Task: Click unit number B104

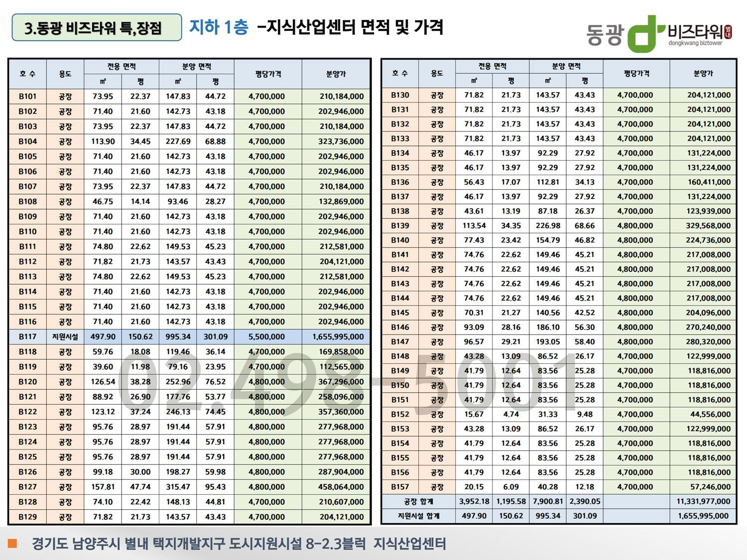Action: tap(27, 141)
